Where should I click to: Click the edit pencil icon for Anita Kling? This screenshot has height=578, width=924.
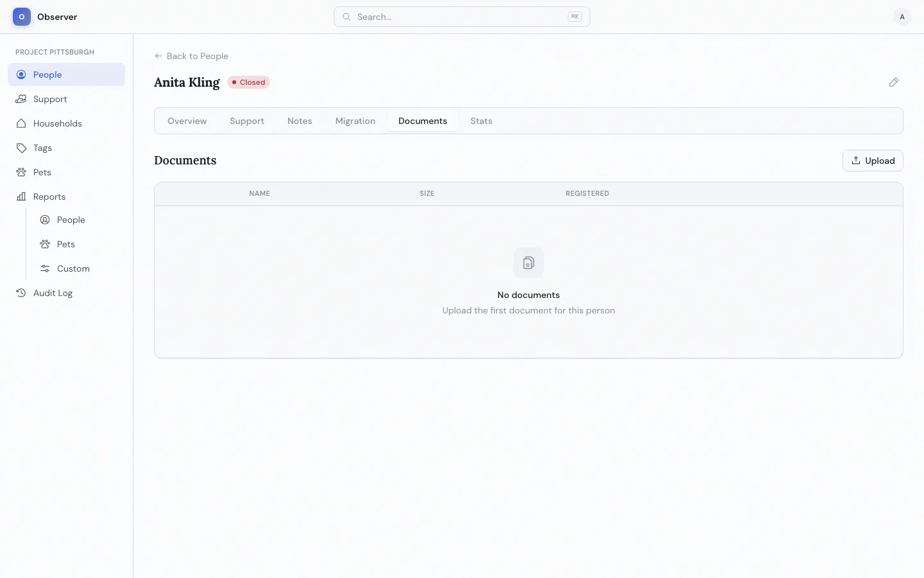pyautogui.click(x=894, y=82)
